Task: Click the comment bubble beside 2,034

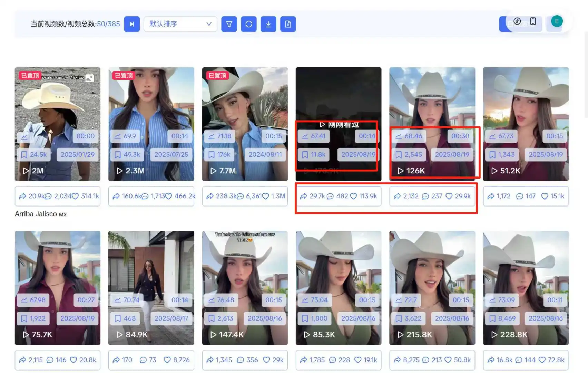Action: pyautogui.click(x=48, y=196)
